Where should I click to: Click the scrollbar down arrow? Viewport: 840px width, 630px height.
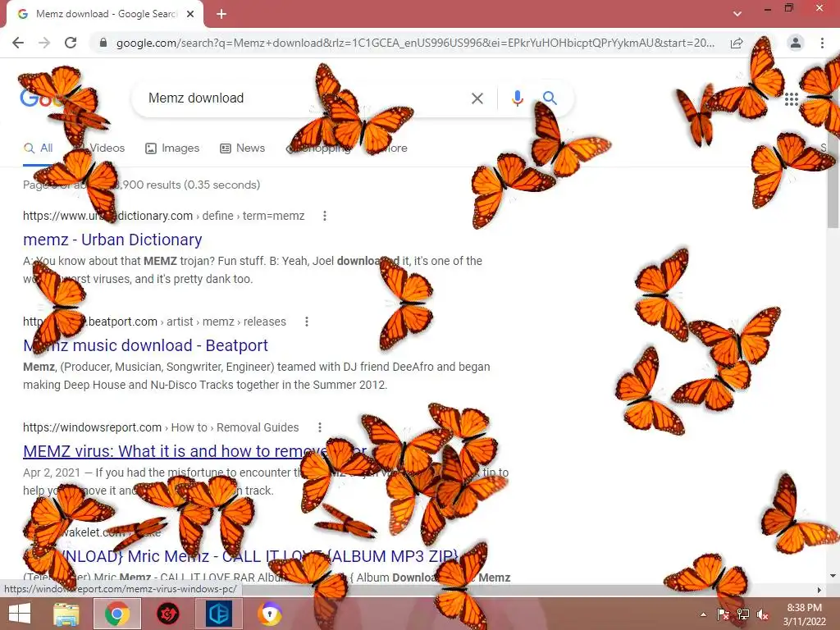(833, 577)
